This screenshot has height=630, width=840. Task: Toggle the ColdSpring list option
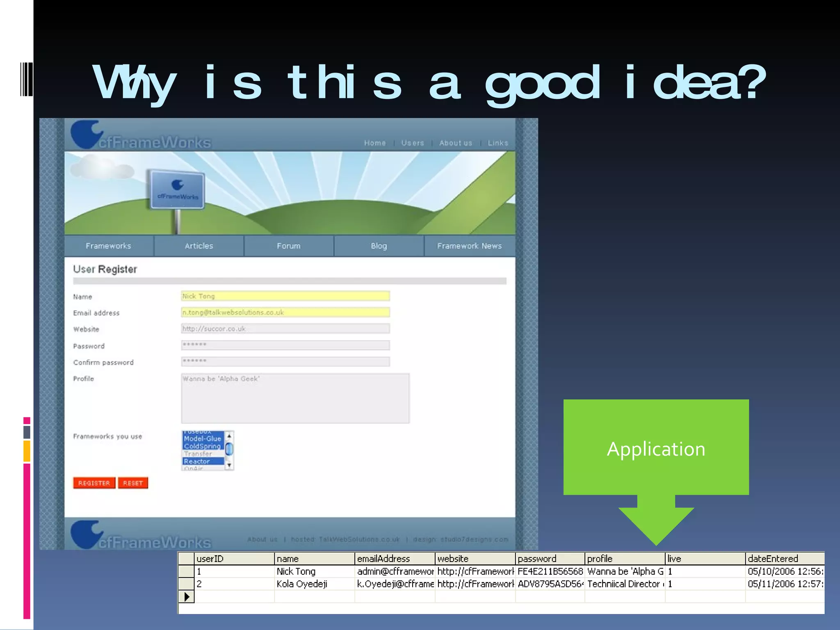(x=202, y=446)
